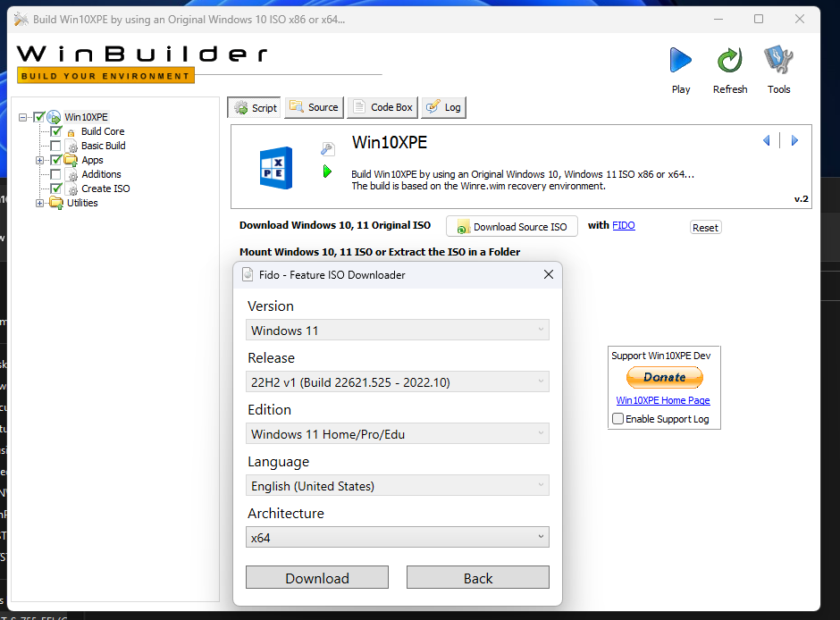The image size is (840, 620).
Task: Click the small wrench key icon beside logo
Action: click(327, 148)
